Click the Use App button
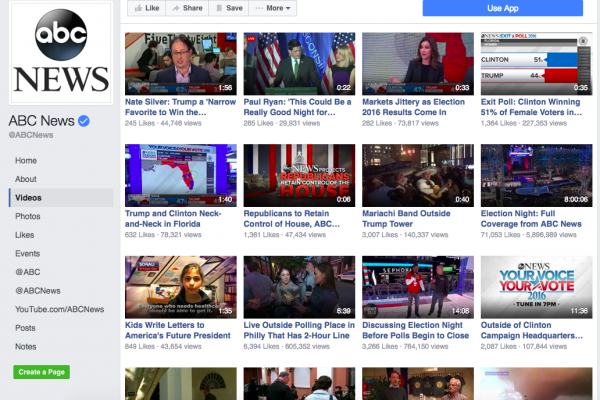The image size is (600, 400). coord(502,8)
